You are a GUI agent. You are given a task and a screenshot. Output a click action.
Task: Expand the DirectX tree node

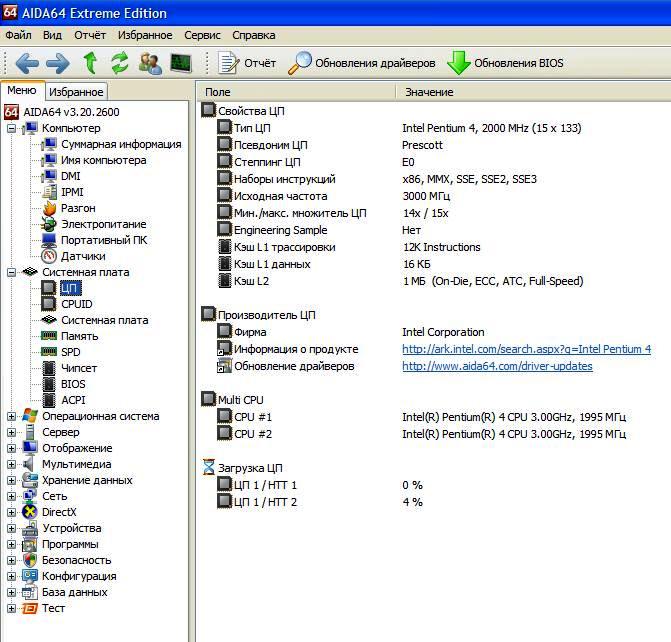click(x=12, y=512)
